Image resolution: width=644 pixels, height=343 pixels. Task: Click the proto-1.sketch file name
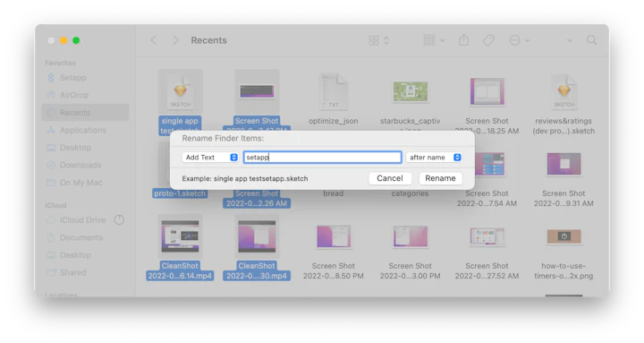point(180,193)
